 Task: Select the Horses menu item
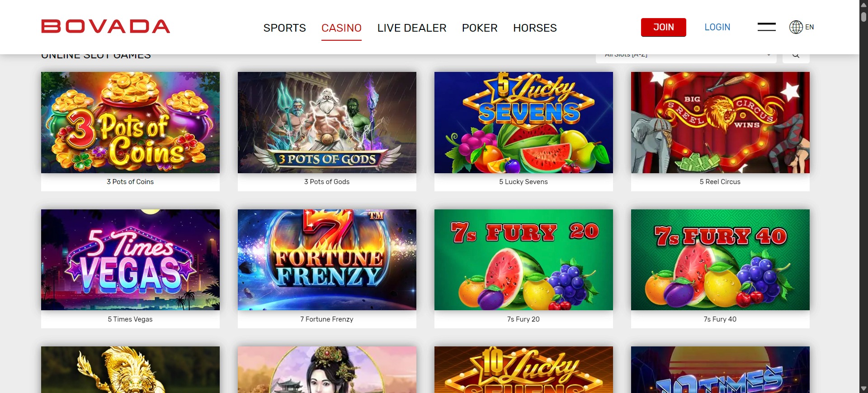pos(535,28)
